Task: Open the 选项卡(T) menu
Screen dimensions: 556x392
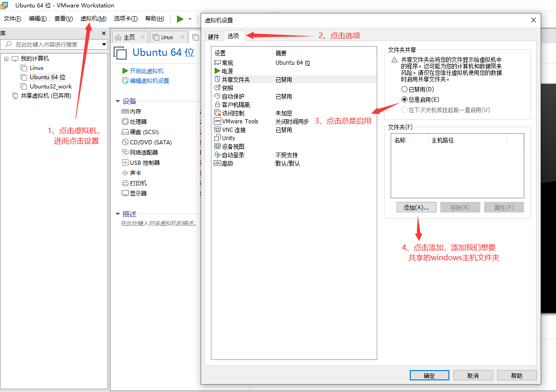Action: (126, 19)
